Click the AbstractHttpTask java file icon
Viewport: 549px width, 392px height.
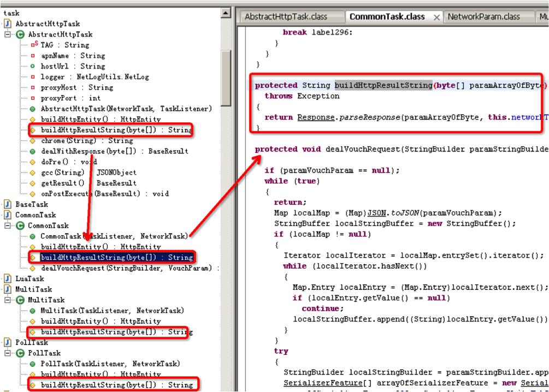[x=8, y=24]
